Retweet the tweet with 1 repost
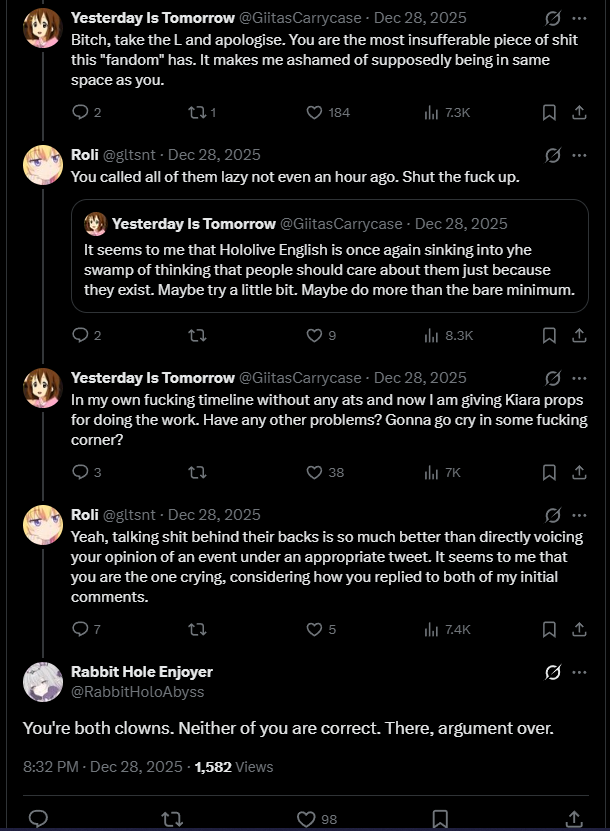610x831 pixels. pyautogui.click(x=197, y=112)
